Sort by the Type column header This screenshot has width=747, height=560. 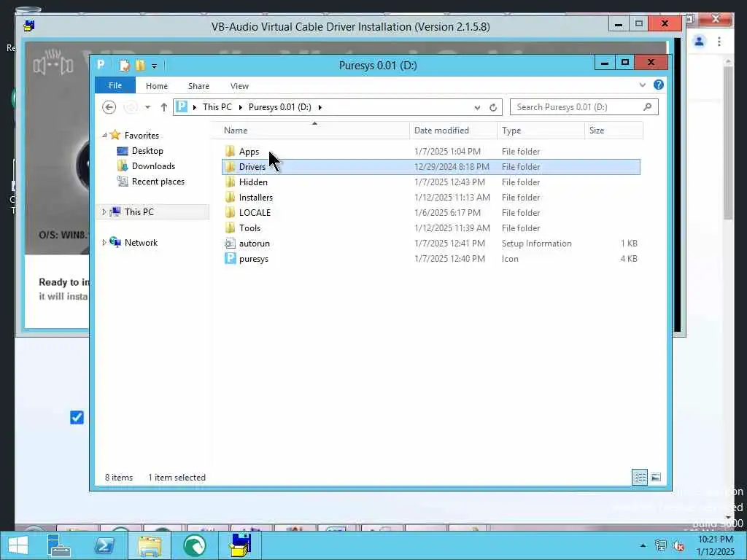[x=541, y=130]
